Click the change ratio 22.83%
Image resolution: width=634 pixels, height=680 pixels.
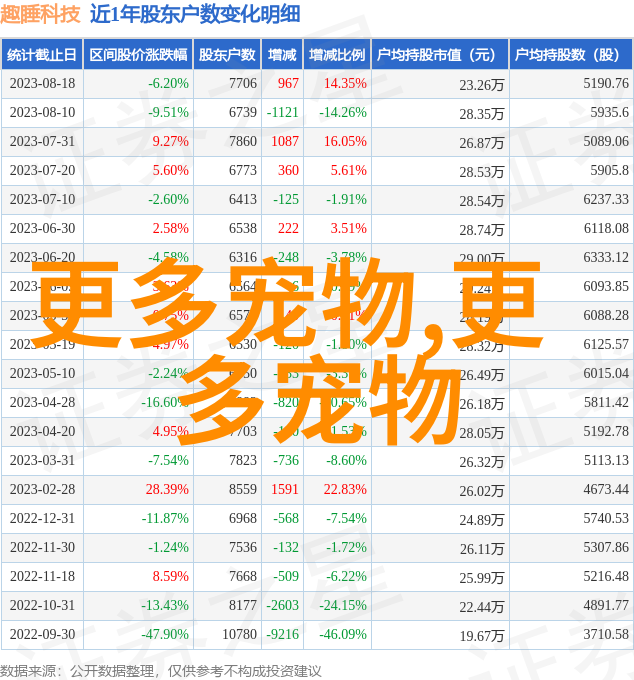(345, 489)
